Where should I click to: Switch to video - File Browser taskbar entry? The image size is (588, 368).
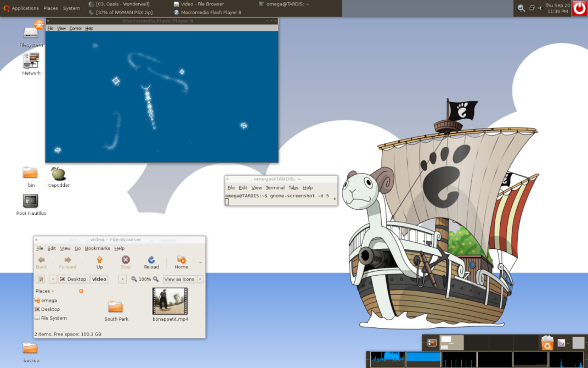click(x=199, y=4)
